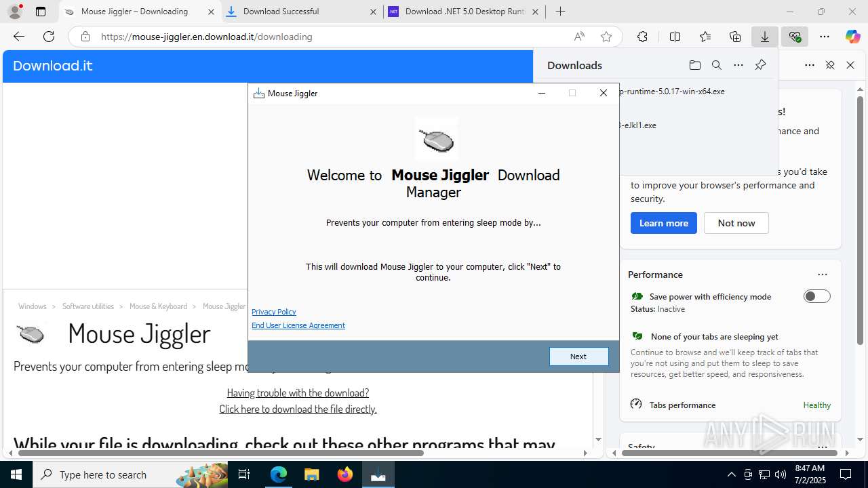
Task: Refresh the current page
Action: 49,37
